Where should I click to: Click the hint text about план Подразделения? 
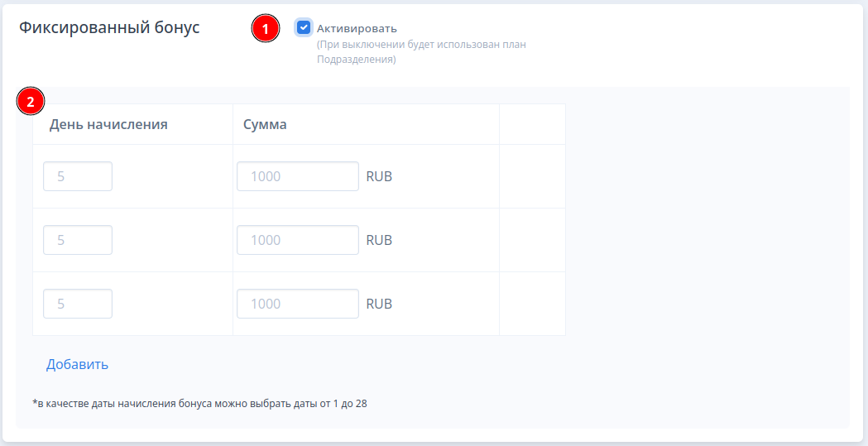point(421,52)
